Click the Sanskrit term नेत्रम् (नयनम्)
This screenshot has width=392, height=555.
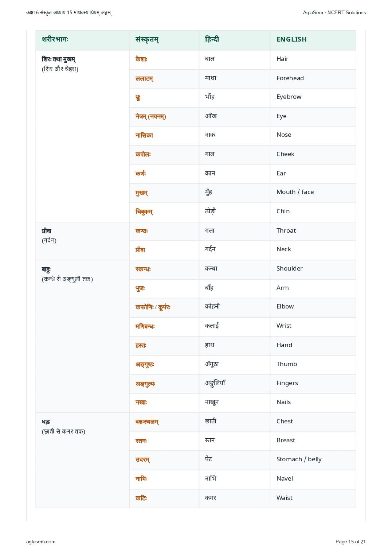(x=151, y=116)
